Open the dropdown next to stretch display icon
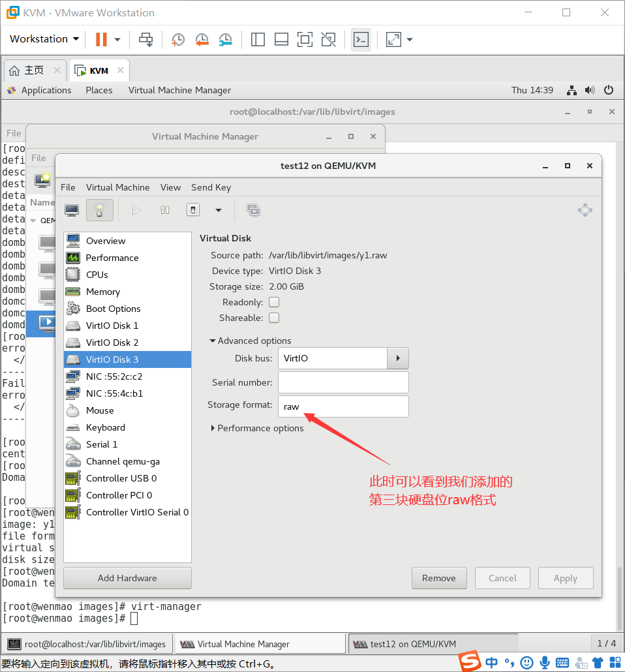Screen dimensions: 625x672 pos(410,39)
